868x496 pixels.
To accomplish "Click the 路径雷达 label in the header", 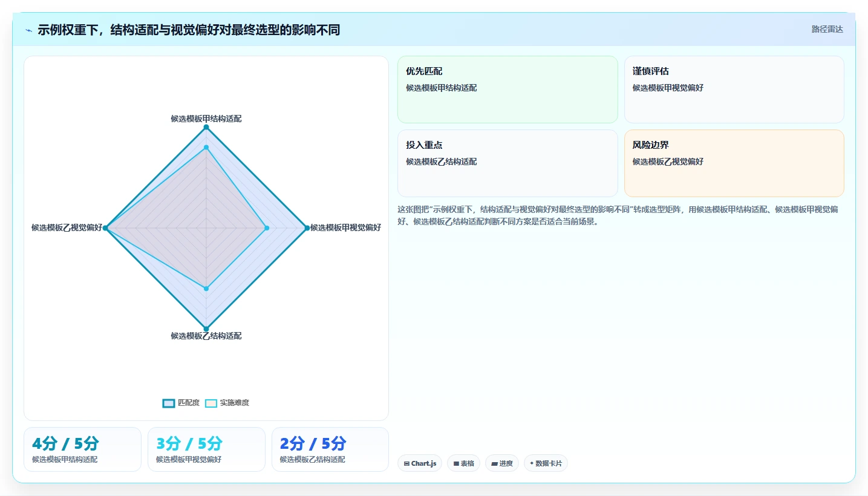I will point(827,29).
